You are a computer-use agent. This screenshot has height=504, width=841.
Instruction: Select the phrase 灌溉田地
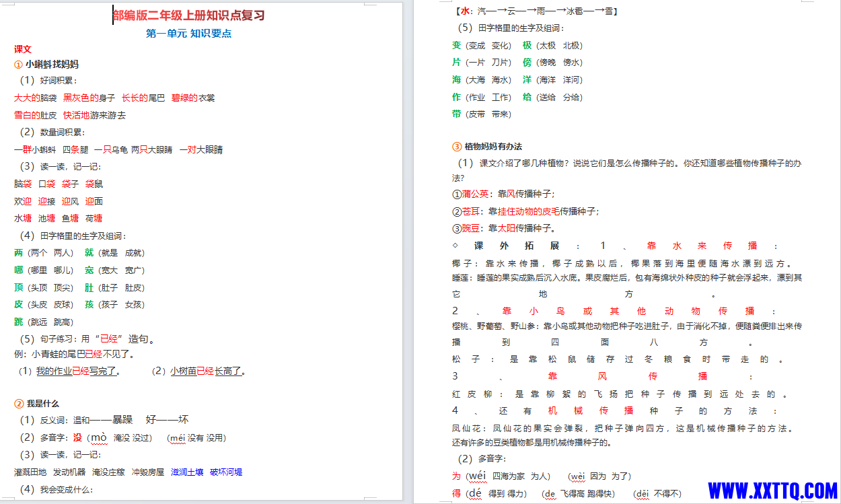pos(30,472)
